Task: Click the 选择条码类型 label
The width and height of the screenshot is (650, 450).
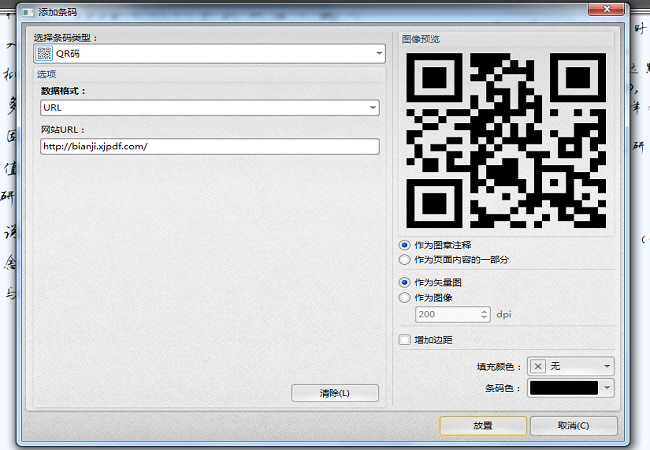Action: (x=65, y=38)
